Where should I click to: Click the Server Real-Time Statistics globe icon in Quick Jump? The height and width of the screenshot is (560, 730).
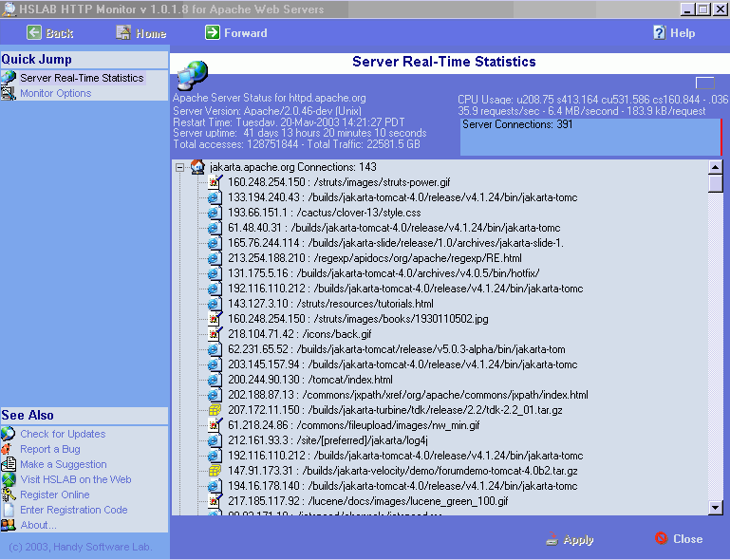point(9,78)
